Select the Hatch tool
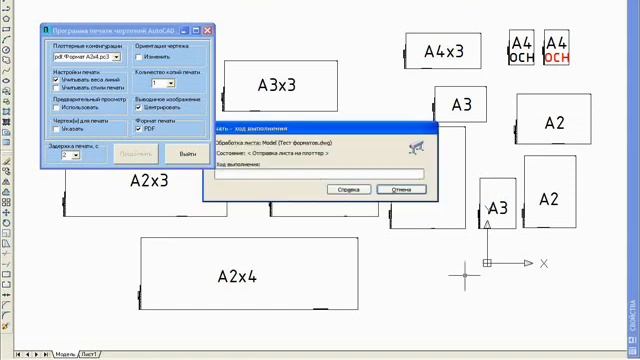 click(6, 122)
